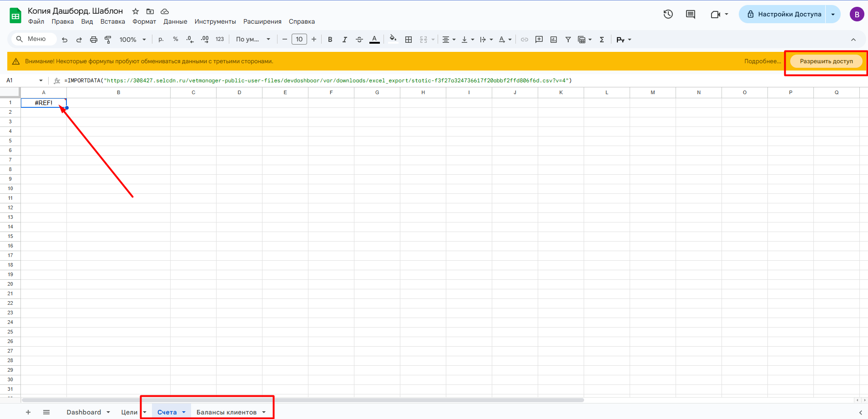
Task: Open the name box dropdown arrow
Action: coord(41,81)
